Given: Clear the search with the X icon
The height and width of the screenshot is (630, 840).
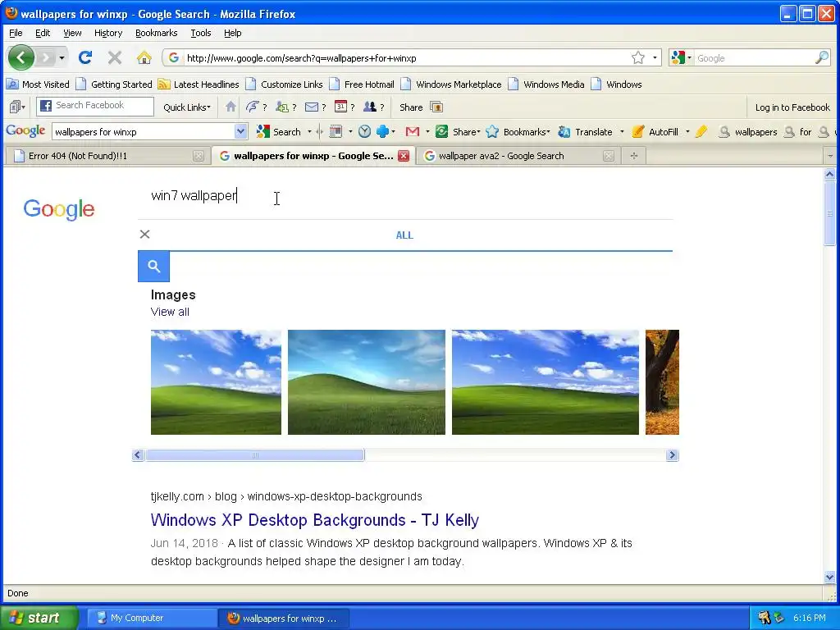Looking at the screenshot, I should coord(144,234).
